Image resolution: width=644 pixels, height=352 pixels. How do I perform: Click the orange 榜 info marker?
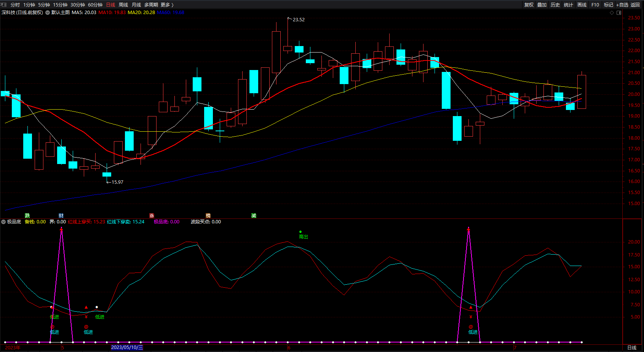click(208, 216)
